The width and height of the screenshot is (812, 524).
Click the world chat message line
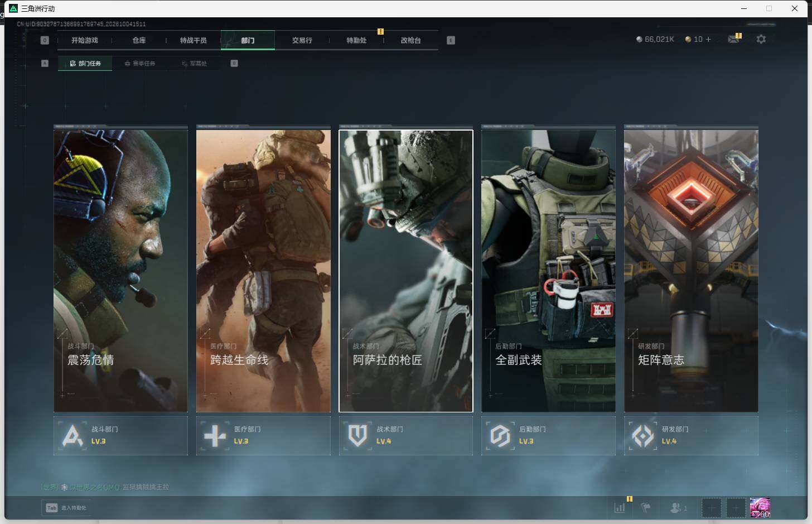pyautogui.click(x=105, y=487)
